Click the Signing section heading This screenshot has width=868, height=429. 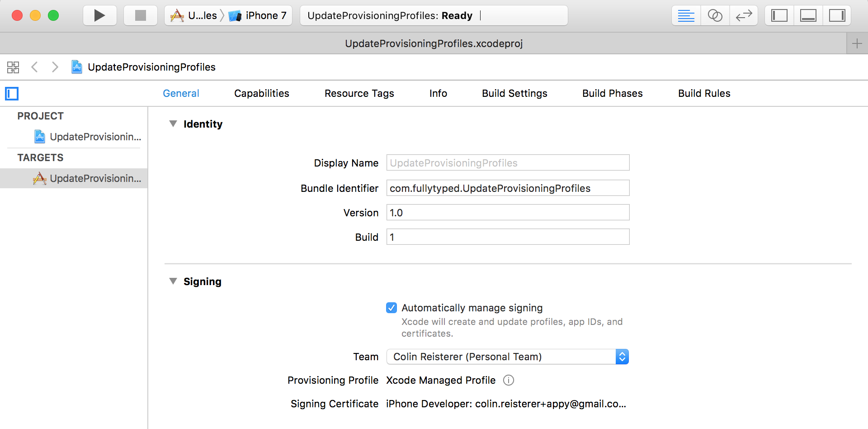203,281
